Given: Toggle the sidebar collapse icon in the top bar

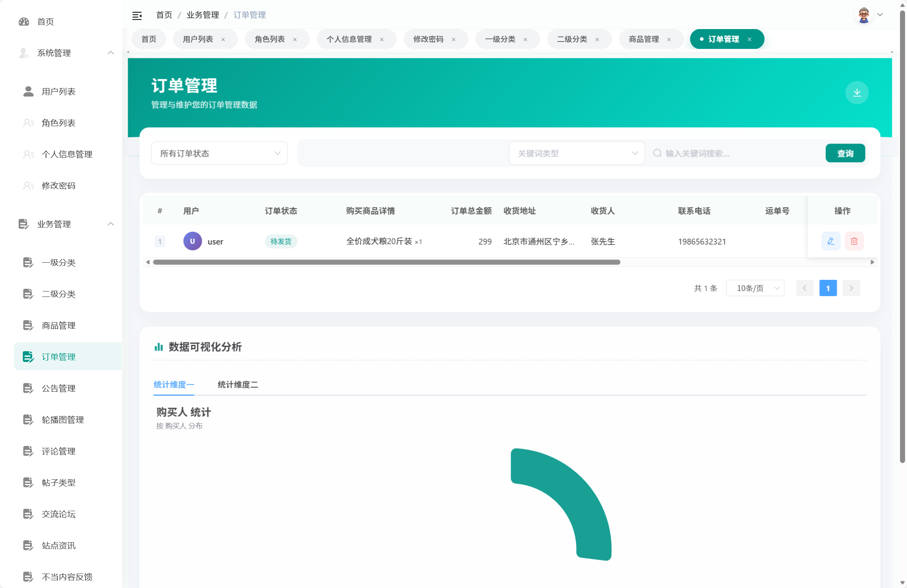Looking at the screenshot, I should 137,15.
